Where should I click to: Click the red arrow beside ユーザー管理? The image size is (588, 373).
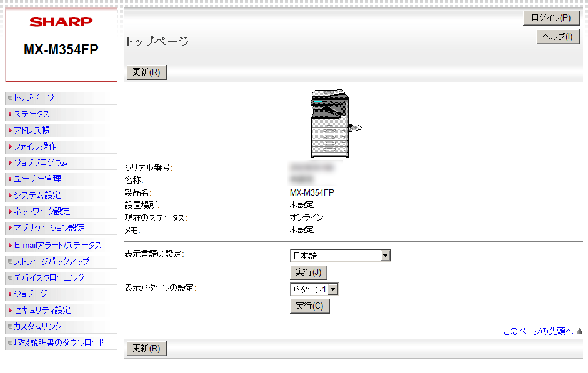(11, 179)
